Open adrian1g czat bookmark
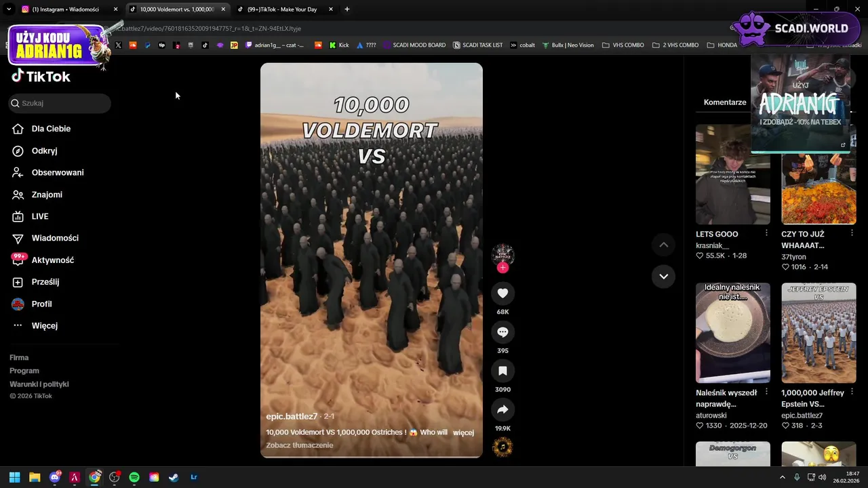Viewport: 868px width, 488px height. pyautogui.click(x=275, y=45)
